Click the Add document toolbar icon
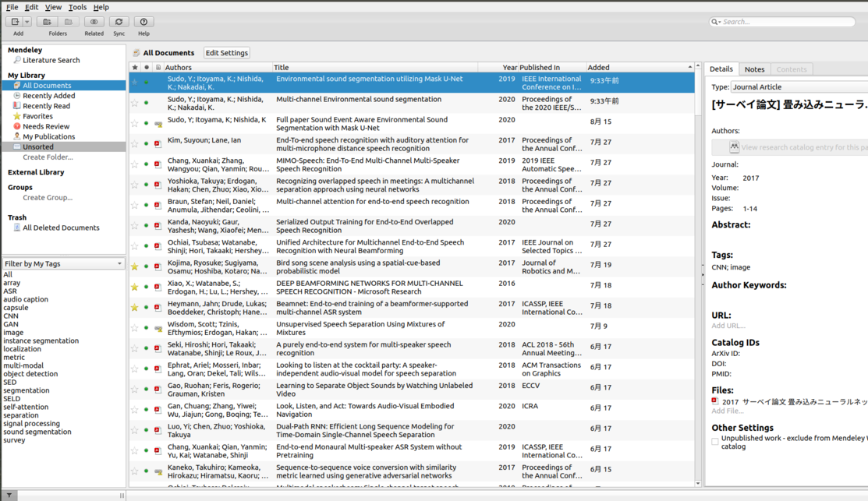 [15, 22]
